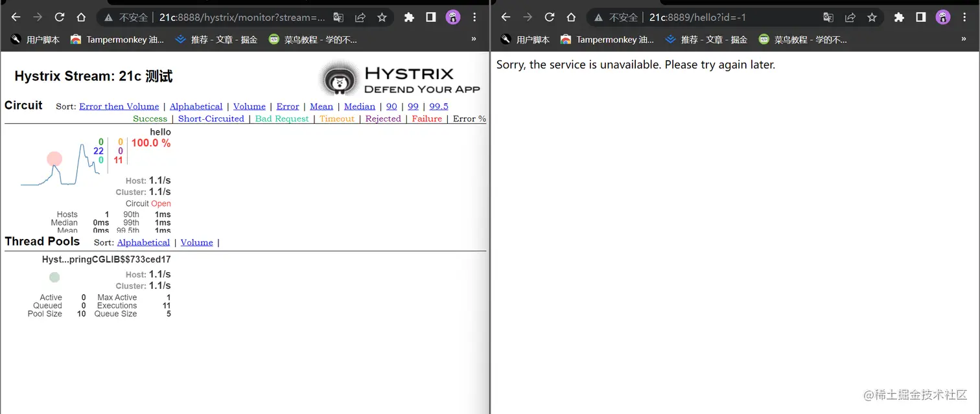This screenshot has width=980, height=414.
Task: Open 菜鸟教程 bookmark in right browser
Action: [803, 40]
